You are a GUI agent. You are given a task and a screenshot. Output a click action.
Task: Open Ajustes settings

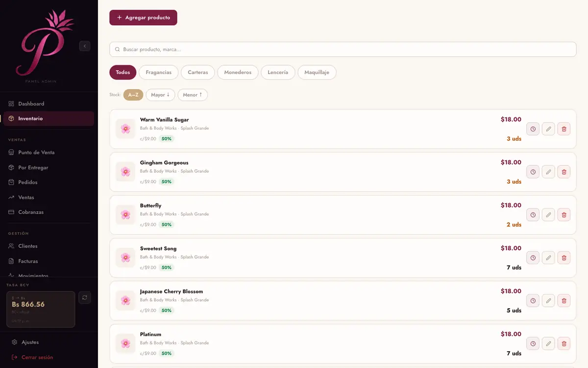click(x=49, y=342)
